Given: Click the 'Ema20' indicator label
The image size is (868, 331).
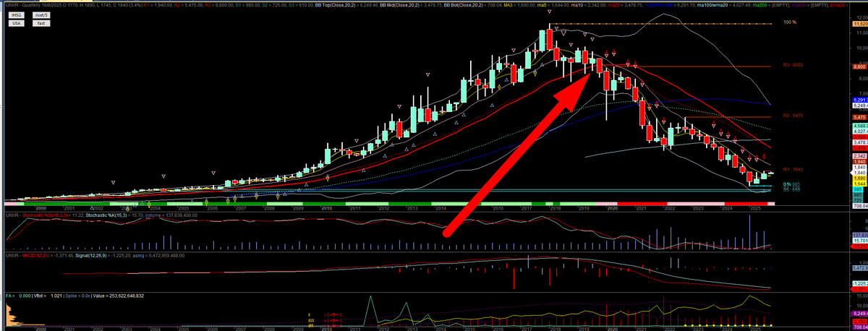Looking at the screenshot, I should coord(838,5).
